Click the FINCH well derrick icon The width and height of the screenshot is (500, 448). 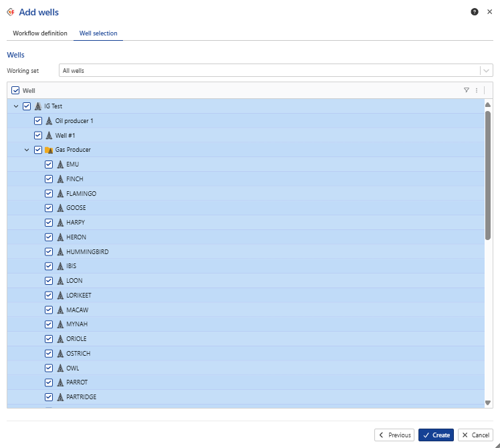pos(60,179)
